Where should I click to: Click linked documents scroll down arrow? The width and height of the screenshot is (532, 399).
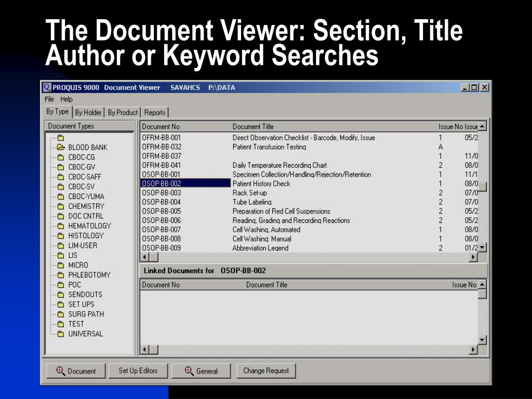click(482, 340)
